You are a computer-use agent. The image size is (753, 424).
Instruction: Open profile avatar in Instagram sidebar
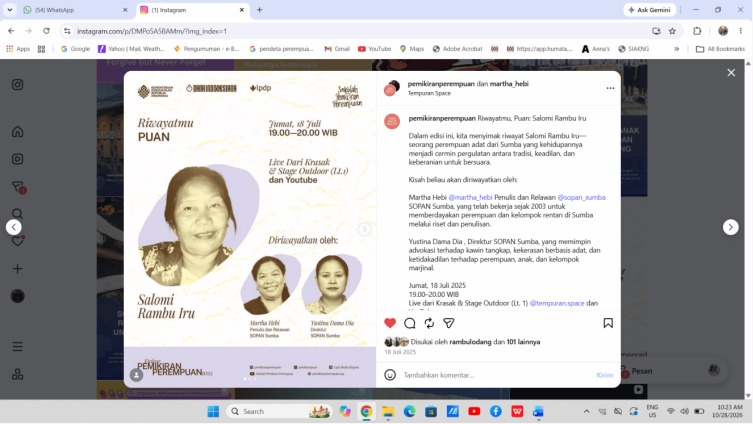click(x=17, y=296)
